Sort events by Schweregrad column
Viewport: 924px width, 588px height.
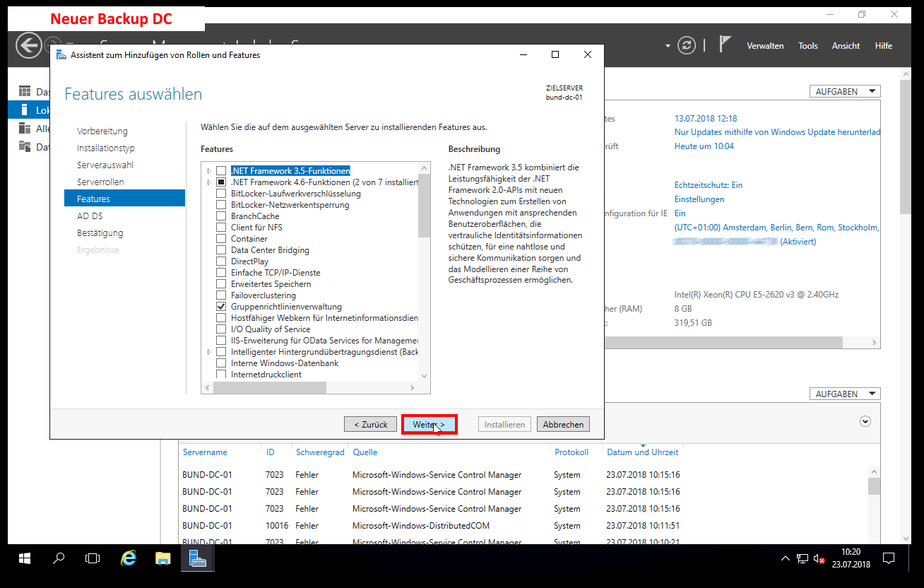tap(320, 452)
